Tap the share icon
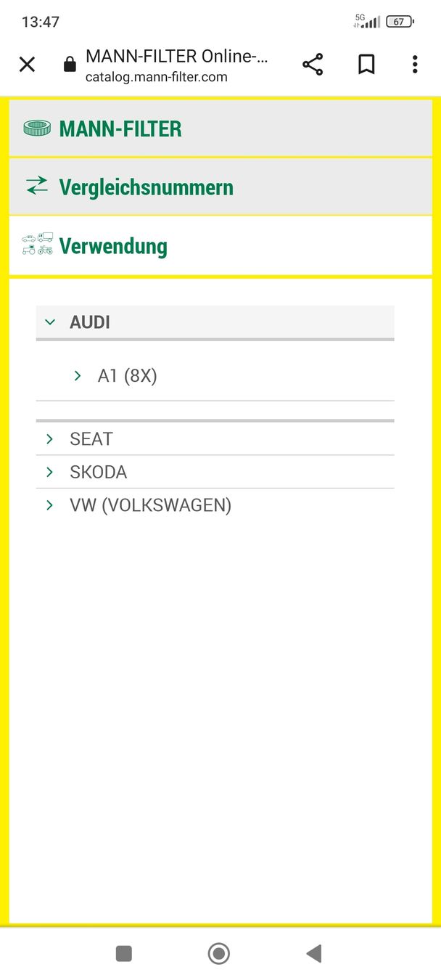The image size is (441, 980). coord(313,65)
